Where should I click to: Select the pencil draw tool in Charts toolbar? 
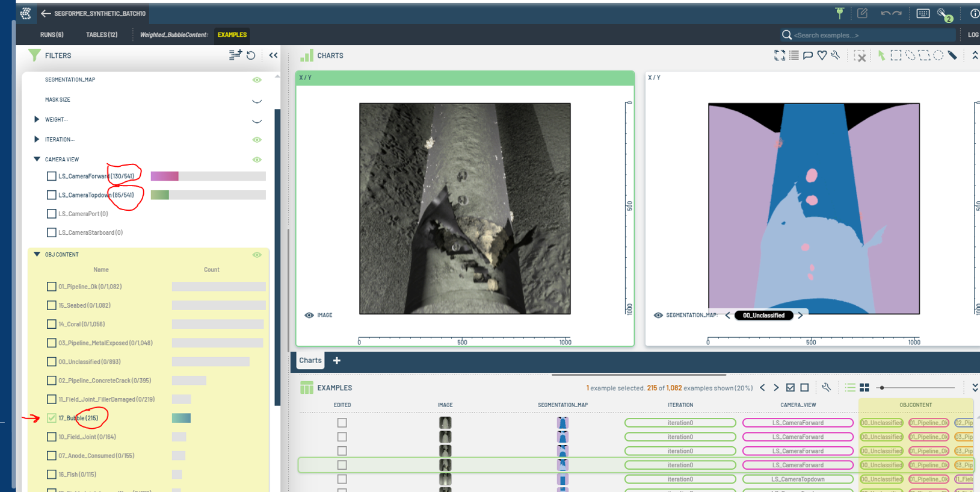click(952, 55)
